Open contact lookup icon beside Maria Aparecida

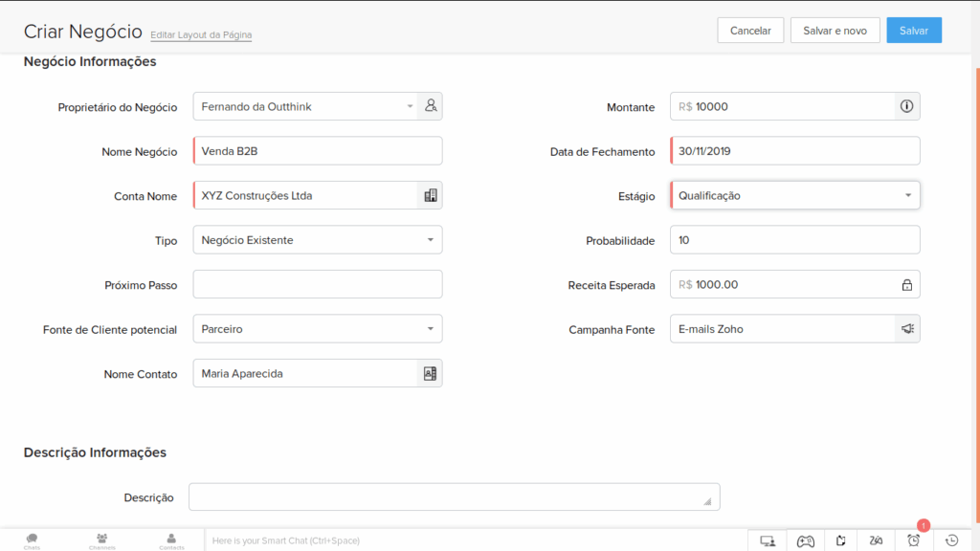point(430,374)
